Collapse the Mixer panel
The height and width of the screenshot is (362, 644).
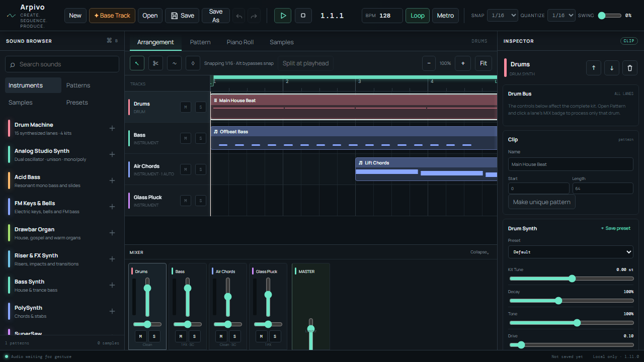pyautogui.click(x=479, y=252)
